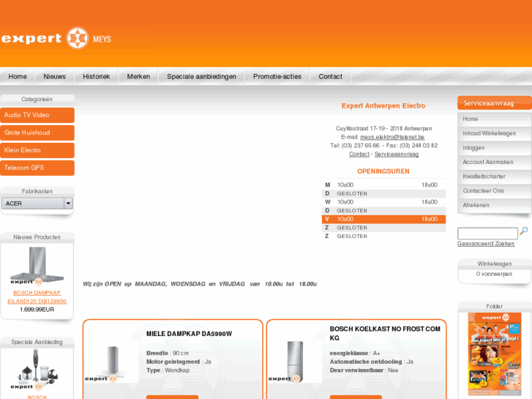
Task: Open BOSCH DAMPKAP EILAND120 link
Action: [37, 297]
